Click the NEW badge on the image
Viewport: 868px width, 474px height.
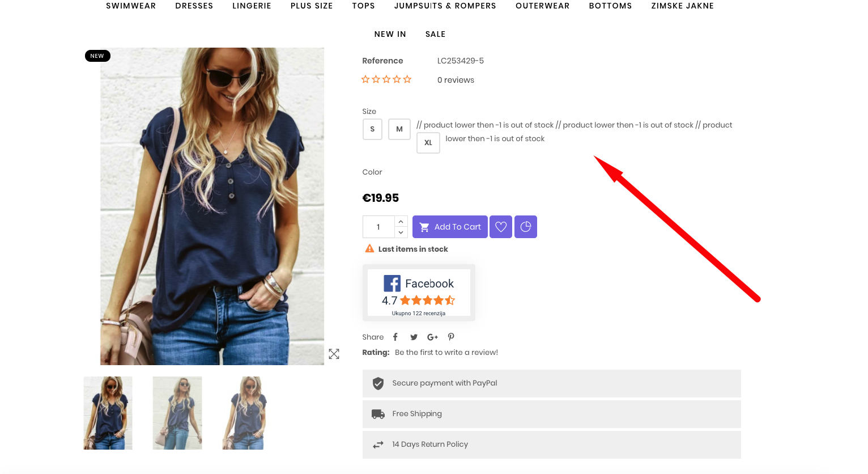[97, 56]
